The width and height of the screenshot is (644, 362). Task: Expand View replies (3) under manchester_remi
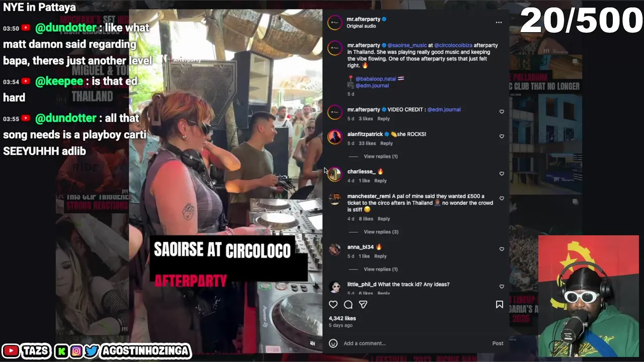click(x=381, y=232)
